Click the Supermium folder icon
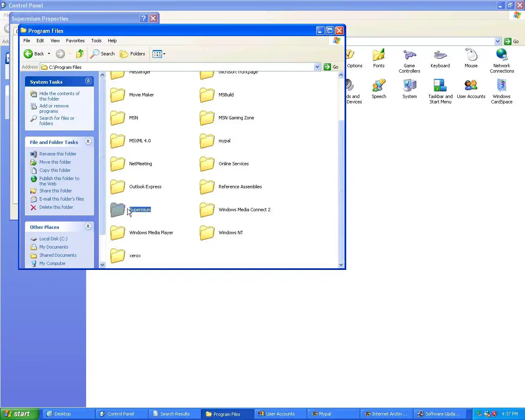 (117, 210)
